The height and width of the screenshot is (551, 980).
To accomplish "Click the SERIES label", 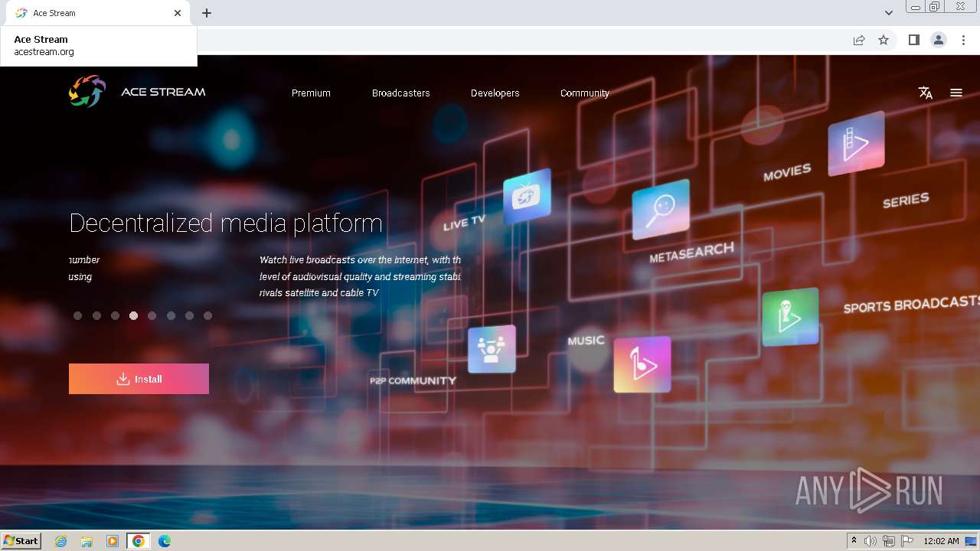I will pos(906,201).
